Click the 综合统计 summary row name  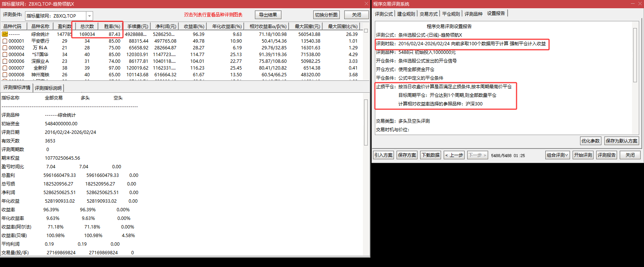40,34
